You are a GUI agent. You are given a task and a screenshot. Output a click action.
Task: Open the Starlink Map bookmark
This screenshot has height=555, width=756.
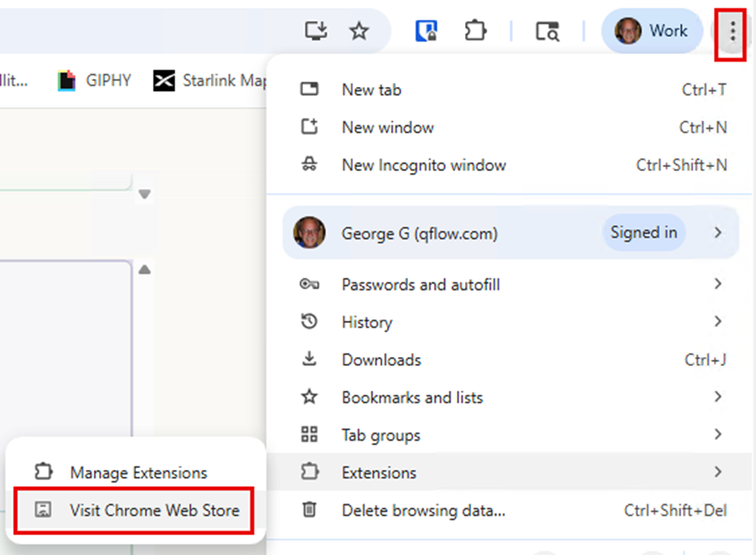(x=210, y=81)
